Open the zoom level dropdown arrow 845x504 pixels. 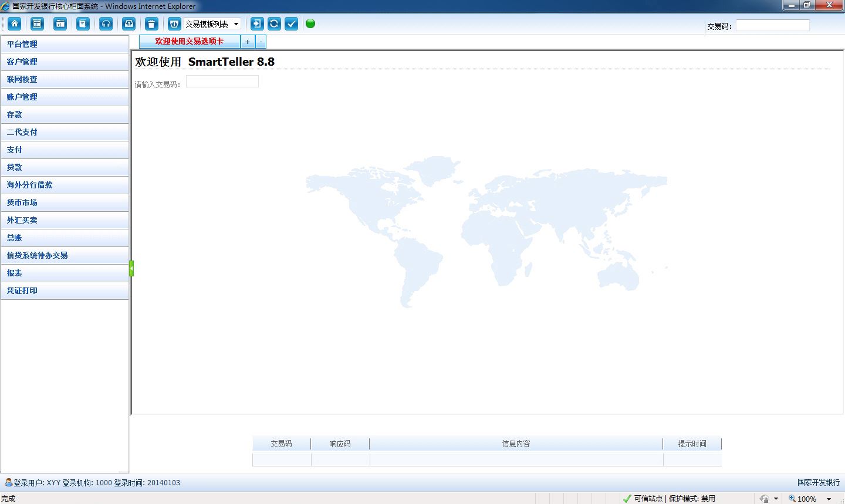pos(829,499)
